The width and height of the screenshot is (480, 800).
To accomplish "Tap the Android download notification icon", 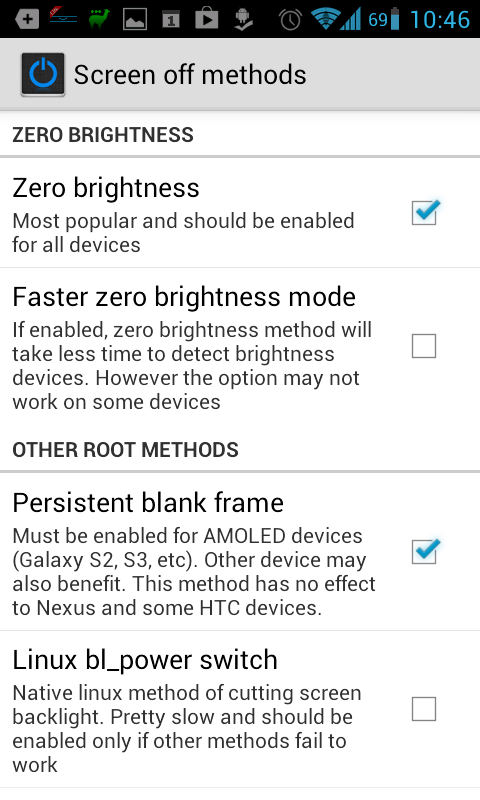I will (243, 19).
